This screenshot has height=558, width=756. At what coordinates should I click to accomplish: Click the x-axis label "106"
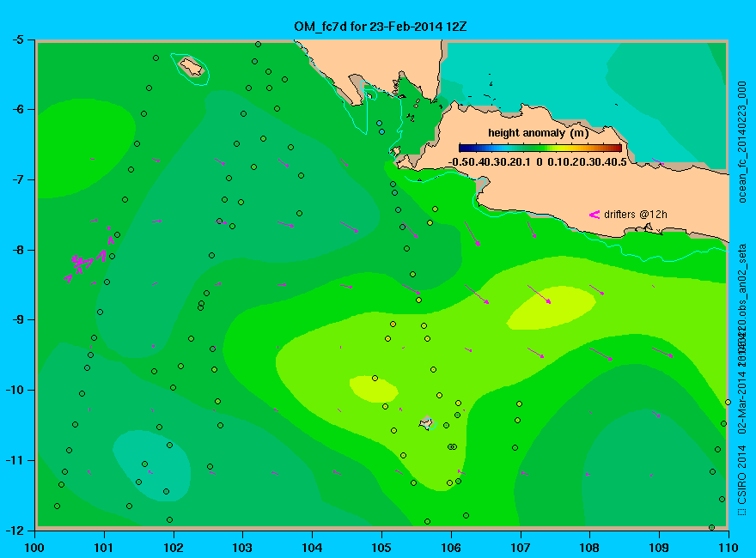pos(451,548)
